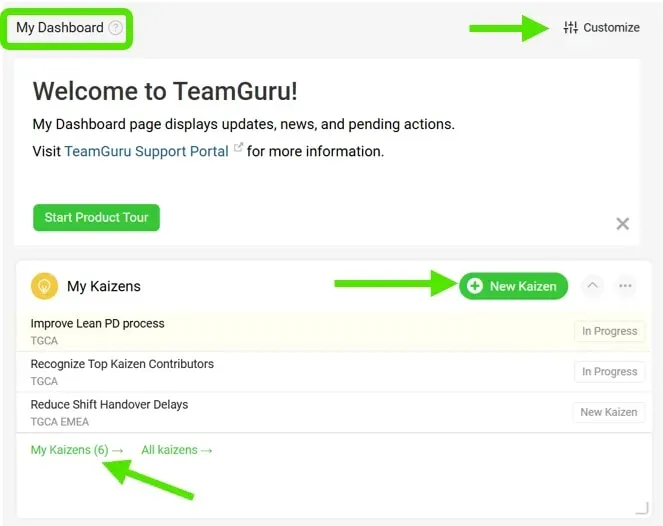Screen dimensions: 663x526
Task: Open My Kaizens widget three-dot menu
Action: pos(625,286)
